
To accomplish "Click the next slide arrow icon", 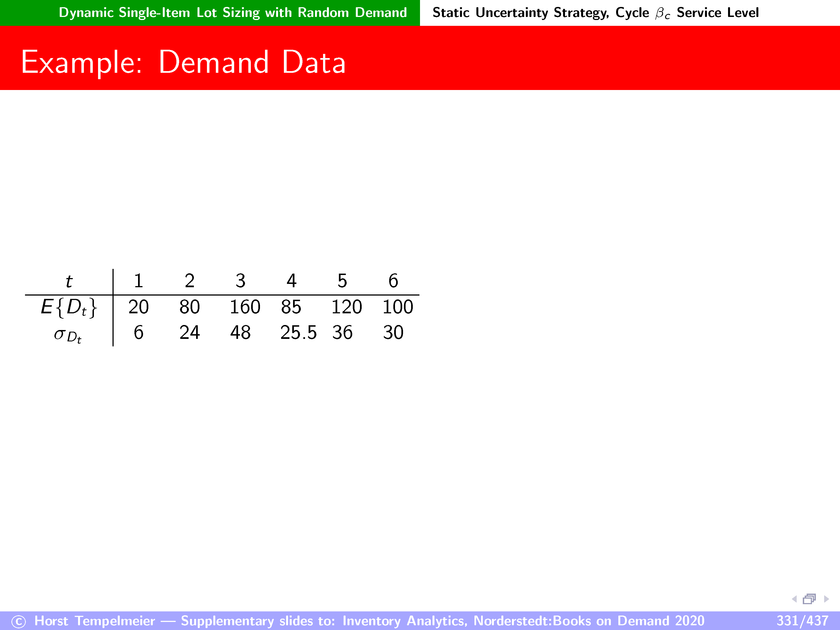I will (x=826, y=599).
